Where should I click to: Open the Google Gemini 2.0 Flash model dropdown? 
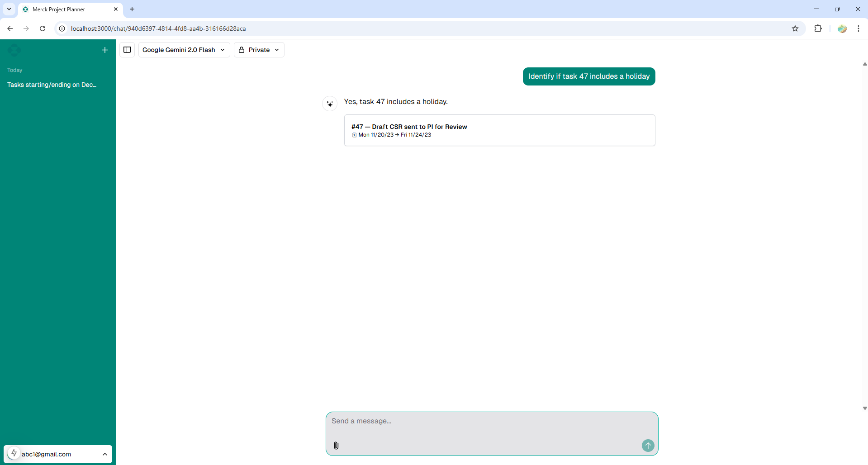click(184, 50)
